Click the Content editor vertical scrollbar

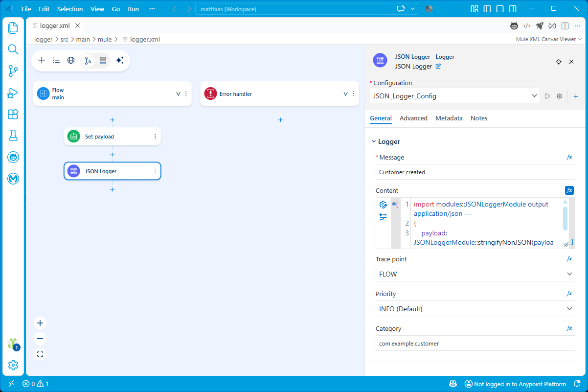point(565,218)
